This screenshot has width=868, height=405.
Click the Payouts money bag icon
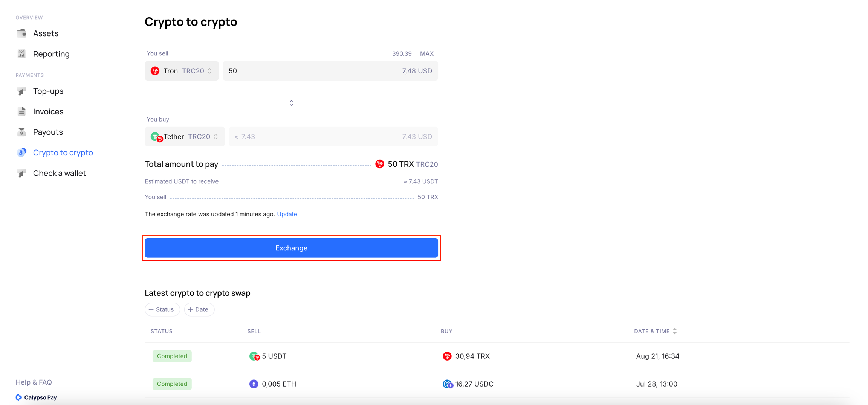point(21,132)
